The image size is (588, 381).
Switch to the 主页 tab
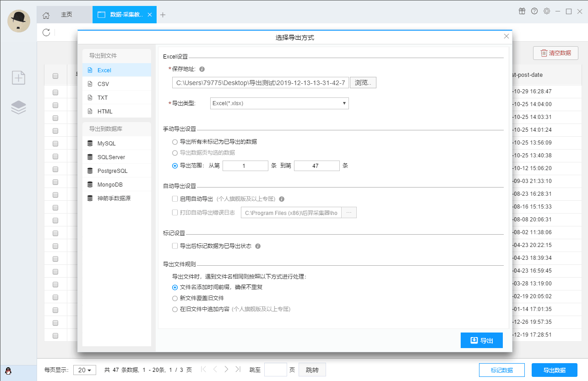pos(67,15)
